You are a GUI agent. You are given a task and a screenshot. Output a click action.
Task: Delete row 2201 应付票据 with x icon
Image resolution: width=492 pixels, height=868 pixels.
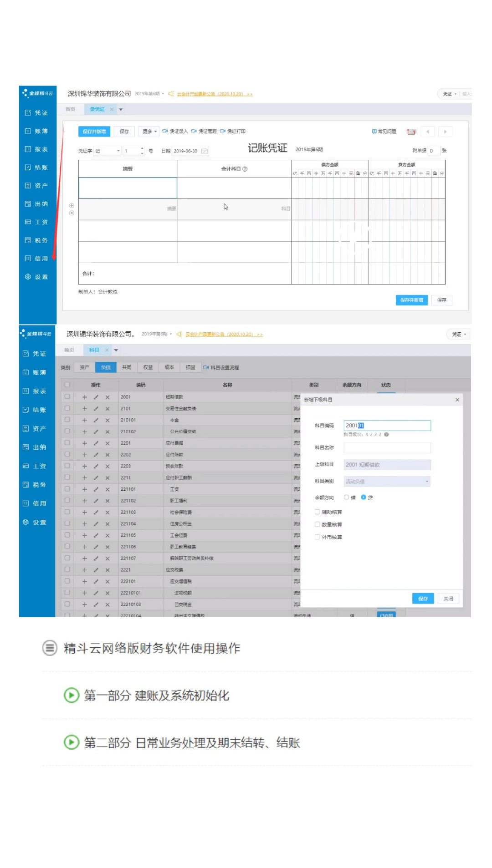108,443
